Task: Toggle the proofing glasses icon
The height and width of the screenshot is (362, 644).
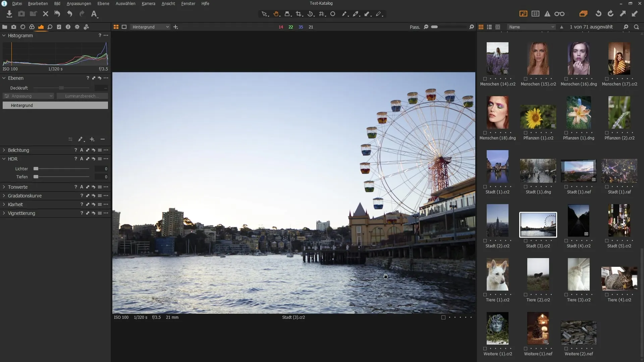Action: pos(559,14)
